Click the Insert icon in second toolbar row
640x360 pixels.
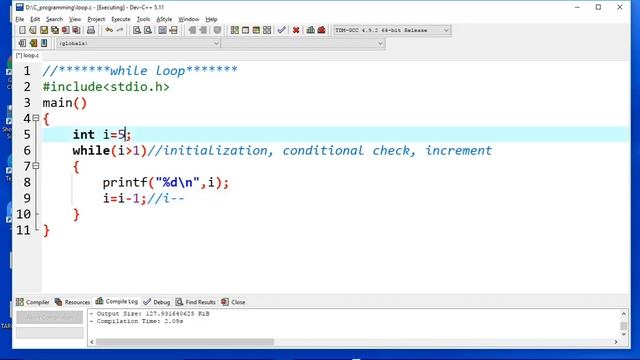click(22, 43)
